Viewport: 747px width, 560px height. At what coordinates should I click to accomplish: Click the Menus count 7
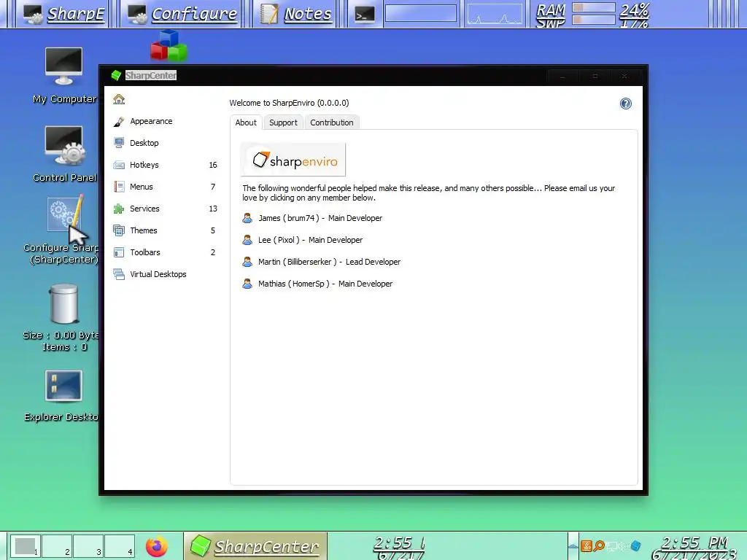click(x=213, y=187)
